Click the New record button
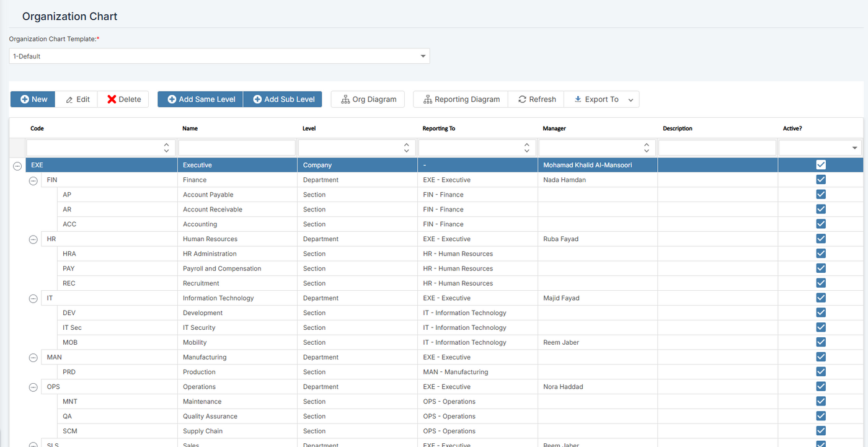This screenshot has width=868, height=447. (33, 99)
